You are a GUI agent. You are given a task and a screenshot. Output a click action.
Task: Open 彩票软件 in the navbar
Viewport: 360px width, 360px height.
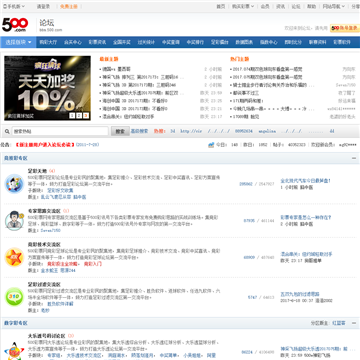point(342,42)
